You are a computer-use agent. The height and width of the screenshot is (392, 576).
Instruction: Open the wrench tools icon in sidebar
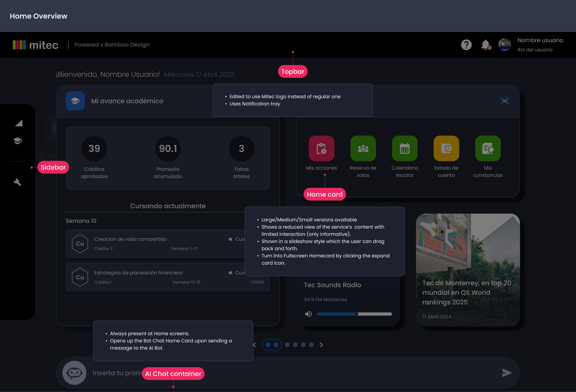(x=17, y=182)
